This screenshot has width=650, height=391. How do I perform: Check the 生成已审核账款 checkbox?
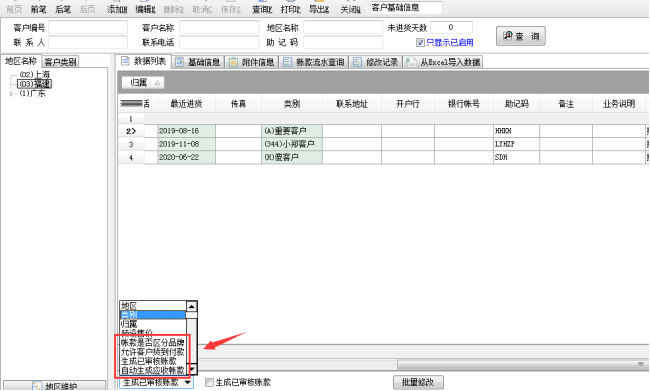pos(209,382)
